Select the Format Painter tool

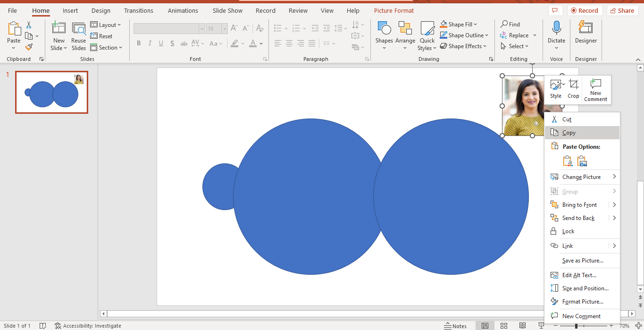28,47
